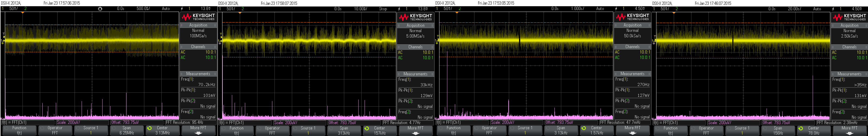Click the FFT Resolution: 47.7mHz status field
Viewport: 868px width, 136px height.
[624, 122]
